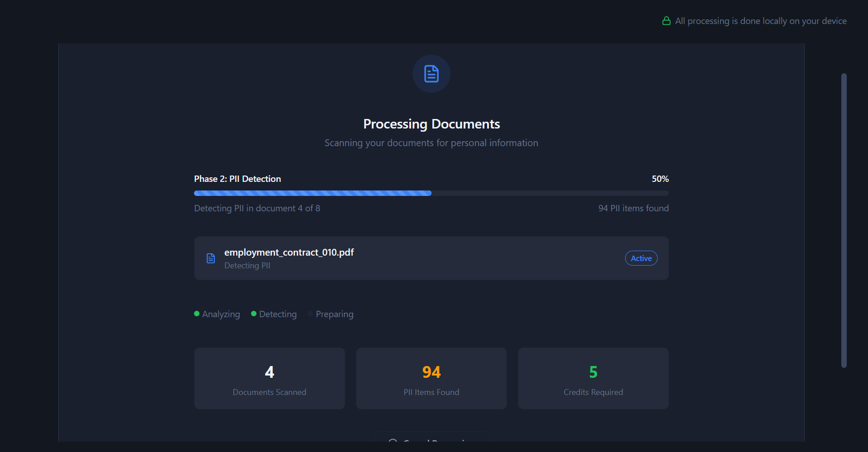Click the '94 PII items found' text
The width and height of the screenshot is (868, 452).
point(633,208)
